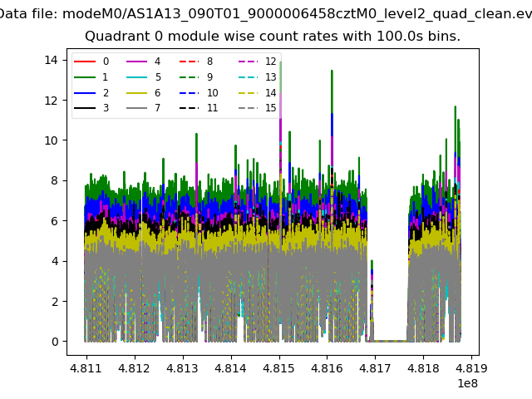The height and width of the screenshot is (399, 532).
Task: Click legend label '8'
Action: point(210,62)
